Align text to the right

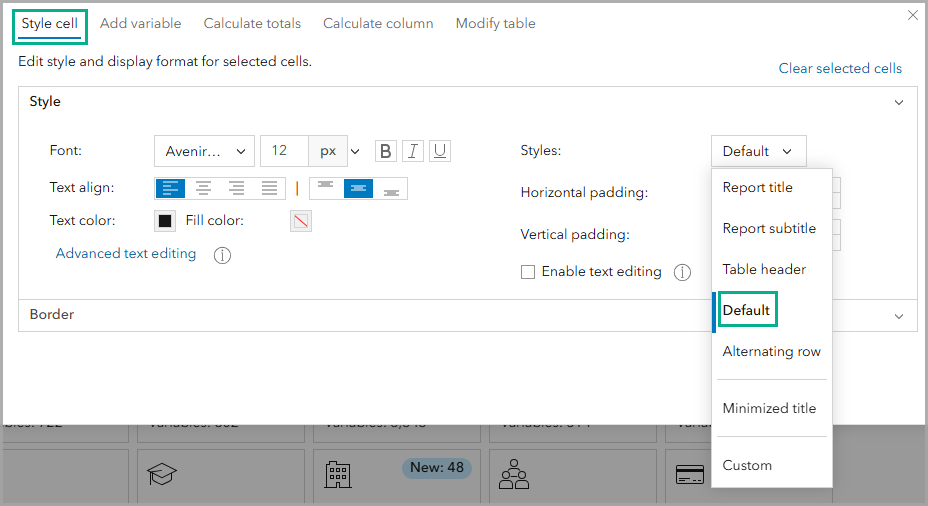(236, 189)
